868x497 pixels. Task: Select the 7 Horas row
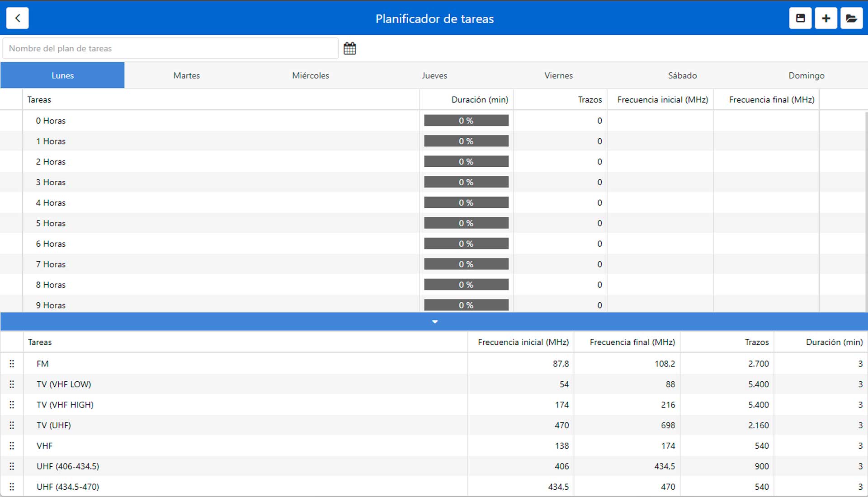[433, 264]
